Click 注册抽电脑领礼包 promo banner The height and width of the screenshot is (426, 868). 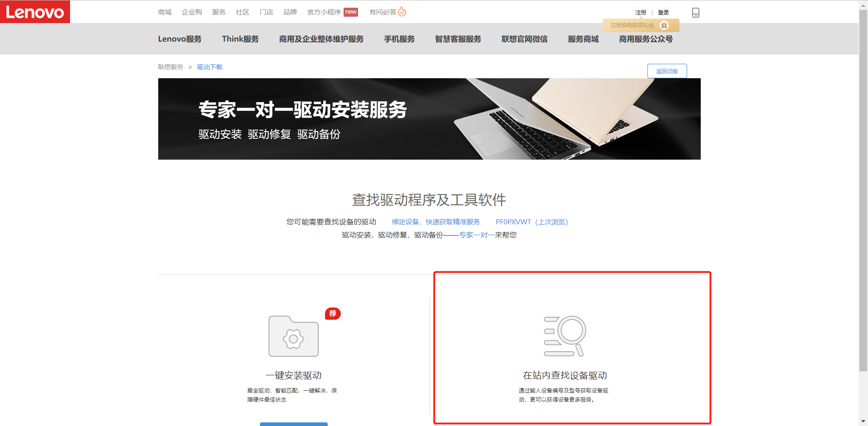[641, 25]
